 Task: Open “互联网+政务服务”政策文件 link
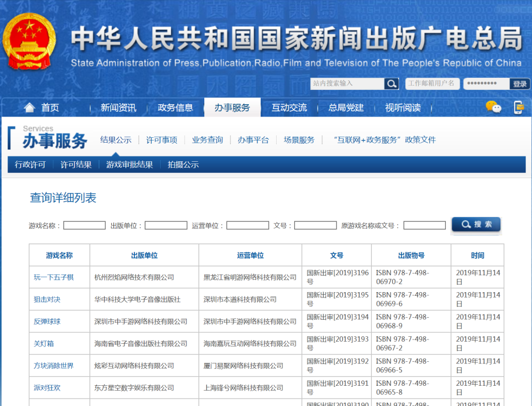tap(385, 140)
